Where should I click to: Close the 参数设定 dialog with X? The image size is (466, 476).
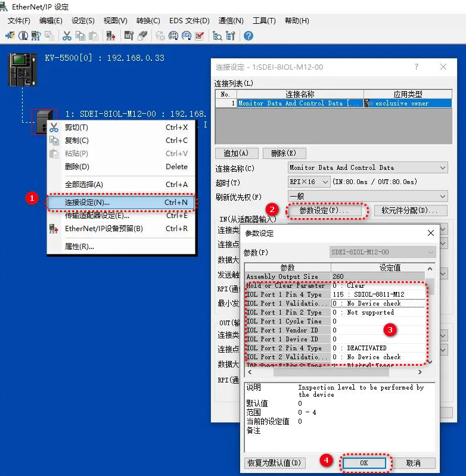pyautogui.click(x=430, y=233)
